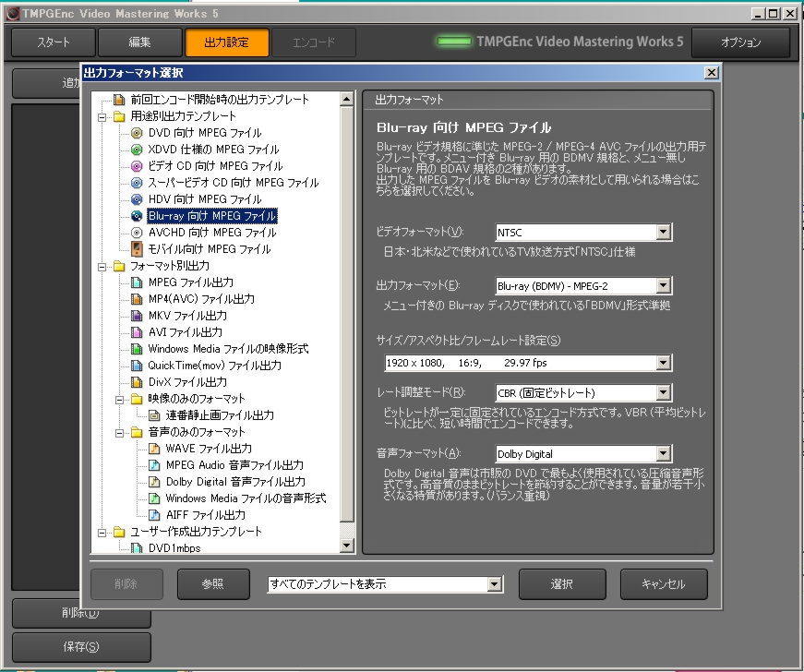Open the オプション menu

tap(740, 42)
